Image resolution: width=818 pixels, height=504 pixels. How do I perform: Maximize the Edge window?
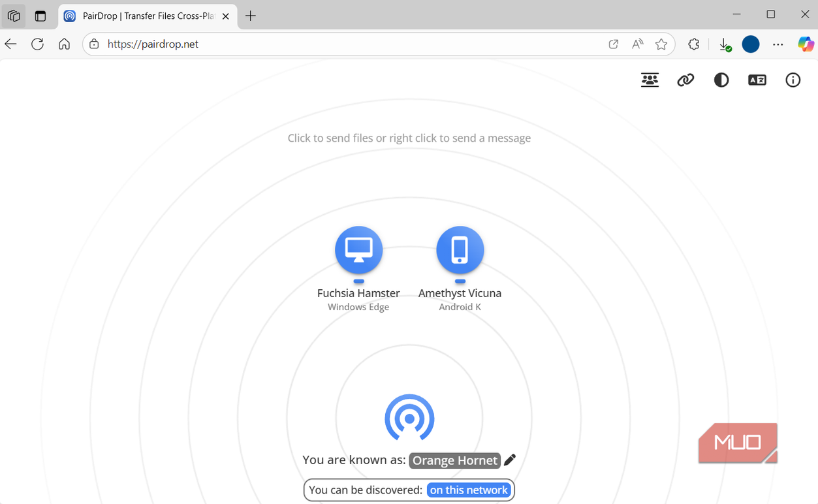771,14
